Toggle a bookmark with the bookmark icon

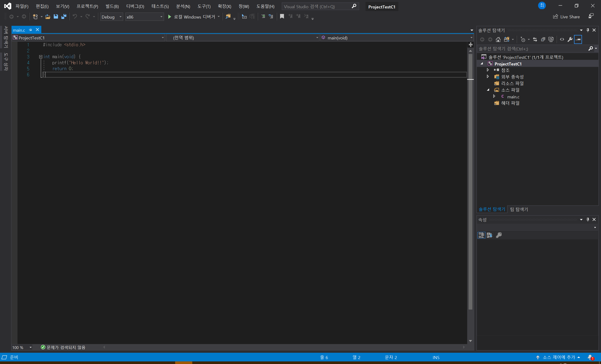pyautogui.click(x=282, y=16)
